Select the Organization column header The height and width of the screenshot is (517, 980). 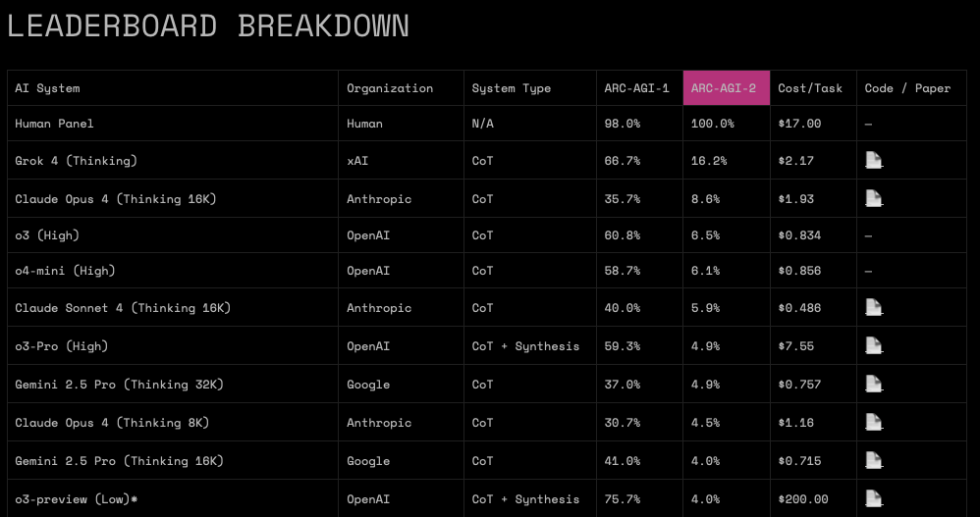tap(390, 88)
